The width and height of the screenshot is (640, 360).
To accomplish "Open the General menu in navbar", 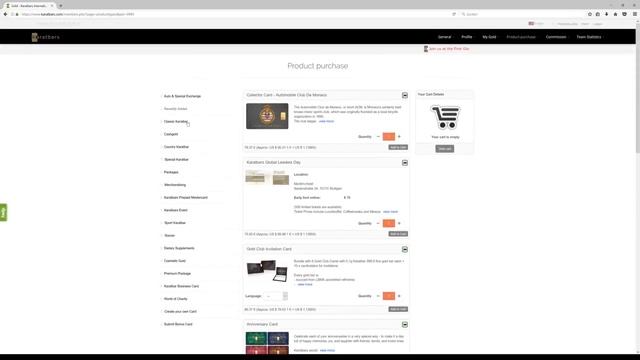I will tap(444, 37).
